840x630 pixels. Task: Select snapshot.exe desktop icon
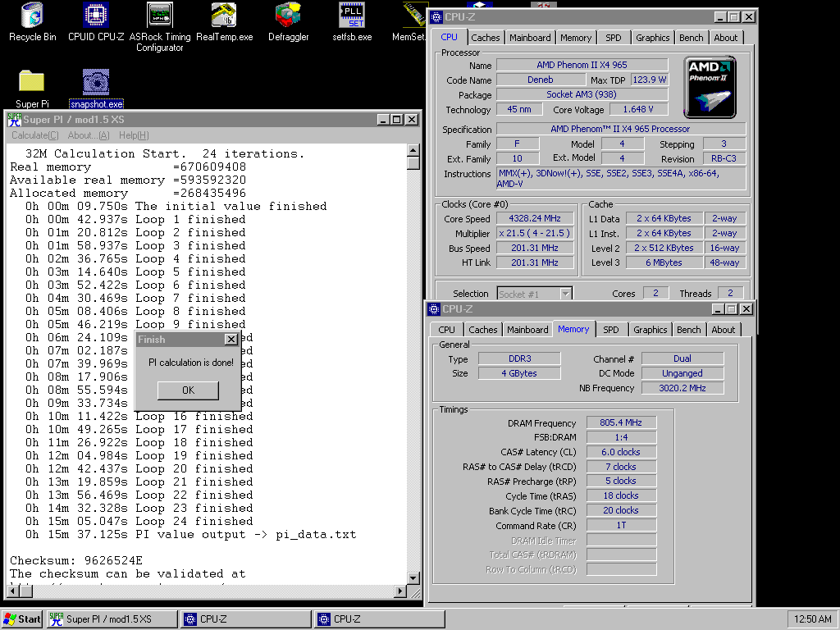97,89
